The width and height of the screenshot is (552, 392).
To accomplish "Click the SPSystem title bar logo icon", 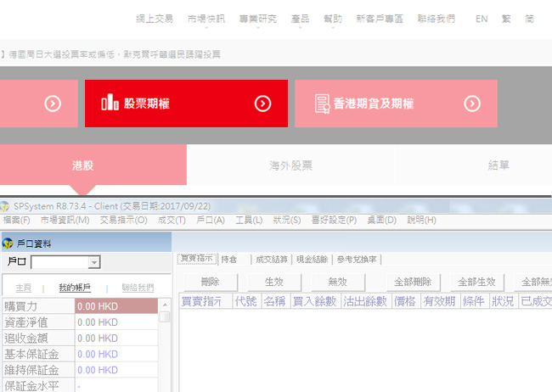I will [x=4, y=206].
